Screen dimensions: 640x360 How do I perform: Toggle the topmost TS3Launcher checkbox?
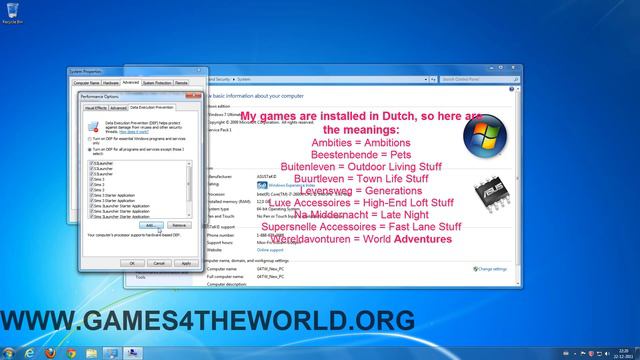tap(91, 163)
